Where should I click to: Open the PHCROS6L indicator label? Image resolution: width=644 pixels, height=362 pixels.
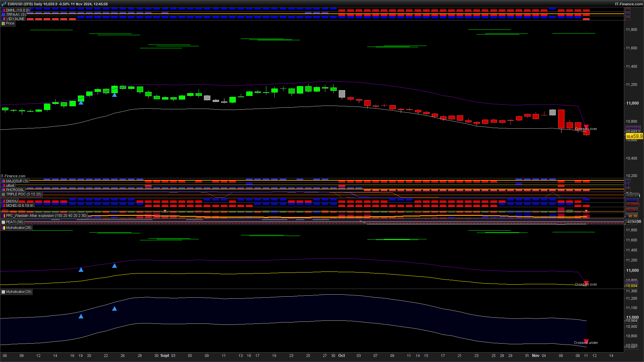pos(15,190)
